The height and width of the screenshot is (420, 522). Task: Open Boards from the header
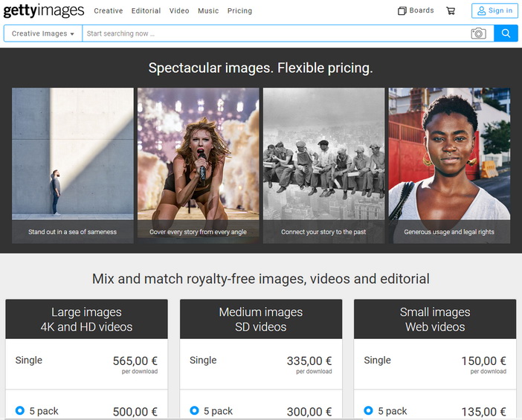[416, 11]
